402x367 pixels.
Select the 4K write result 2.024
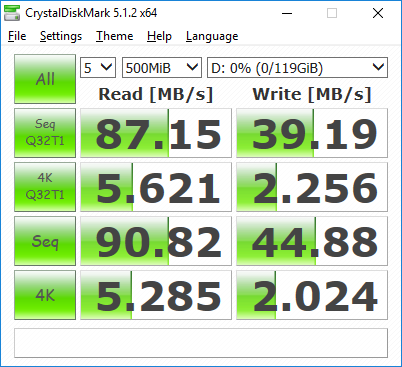point(312,295)
